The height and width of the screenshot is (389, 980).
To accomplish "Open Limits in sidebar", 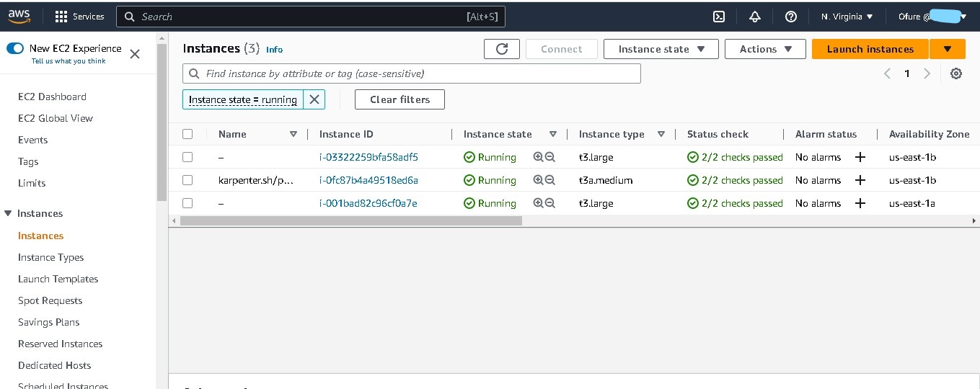I will point(32,183).
